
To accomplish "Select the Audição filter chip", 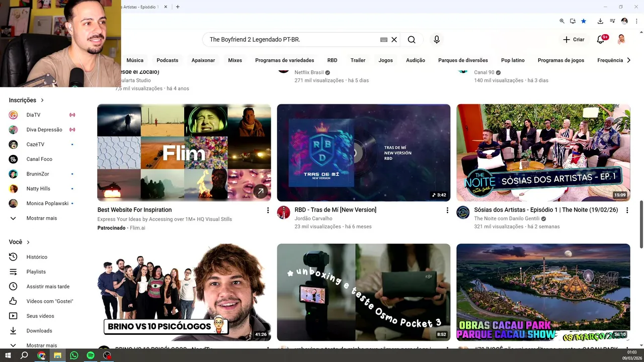I will click(x=416, y=60).
